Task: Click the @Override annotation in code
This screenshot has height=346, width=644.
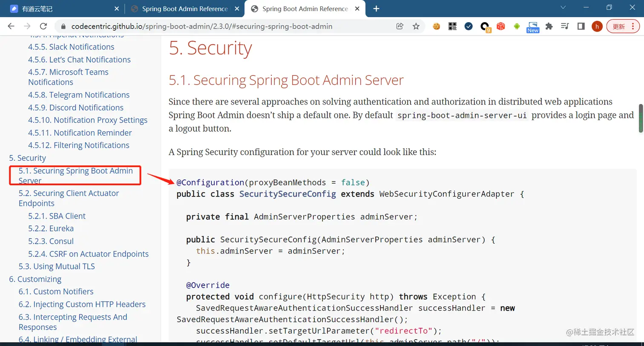Action: (x=208, y=285)
